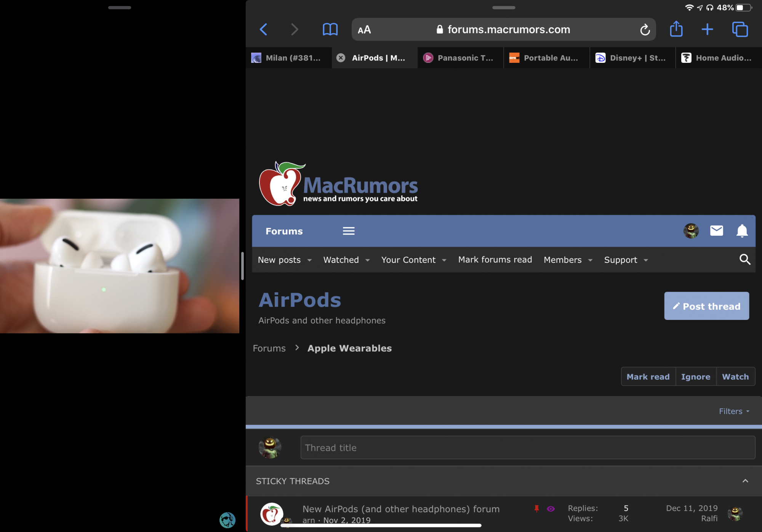
Task: Expand the New posts dropdown arrow
Action: point(309,260)
